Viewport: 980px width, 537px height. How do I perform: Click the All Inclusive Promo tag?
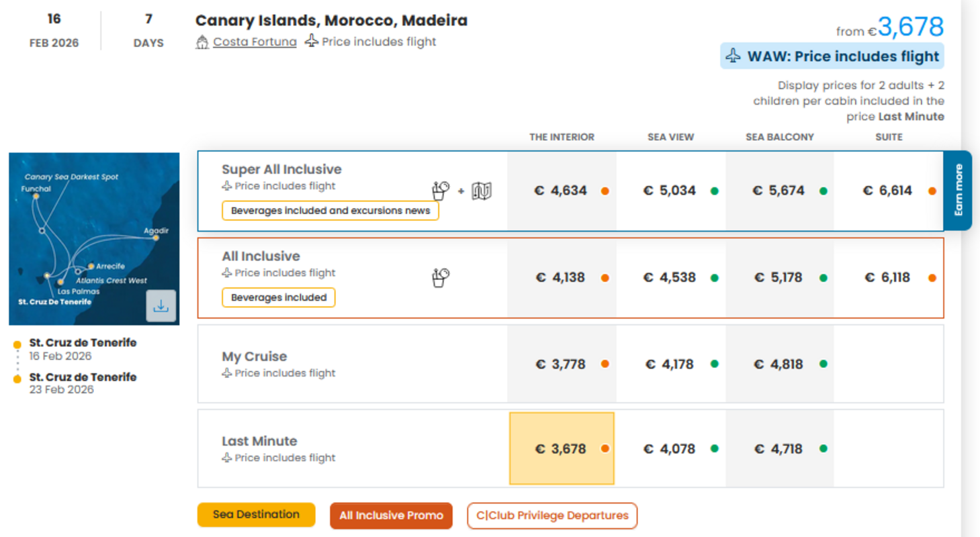pos(391,516)
